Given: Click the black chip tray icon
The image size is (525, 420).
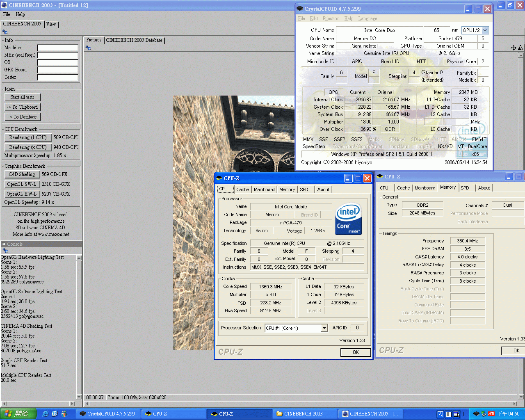Looking at the screenshot, I should coord(476,414).
